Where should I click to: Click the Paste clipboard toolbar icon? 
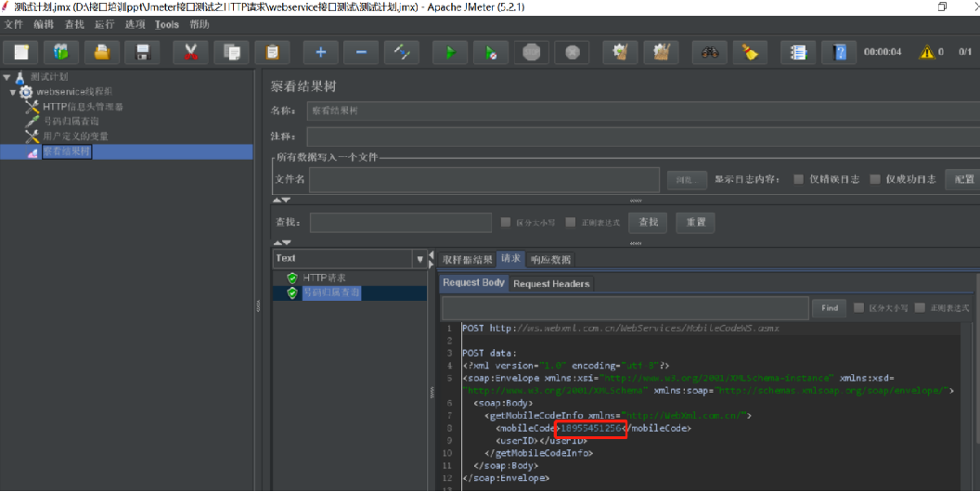[x=272, y=52]
